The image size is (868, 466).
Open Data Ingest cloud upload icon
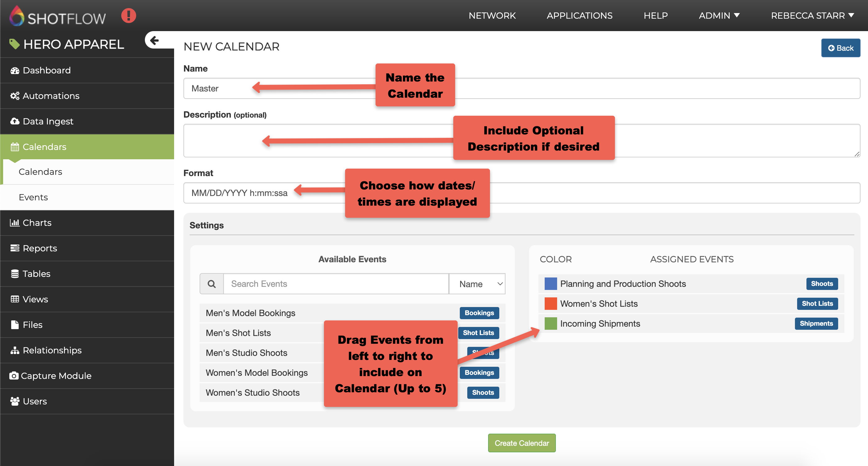(15, 121)
